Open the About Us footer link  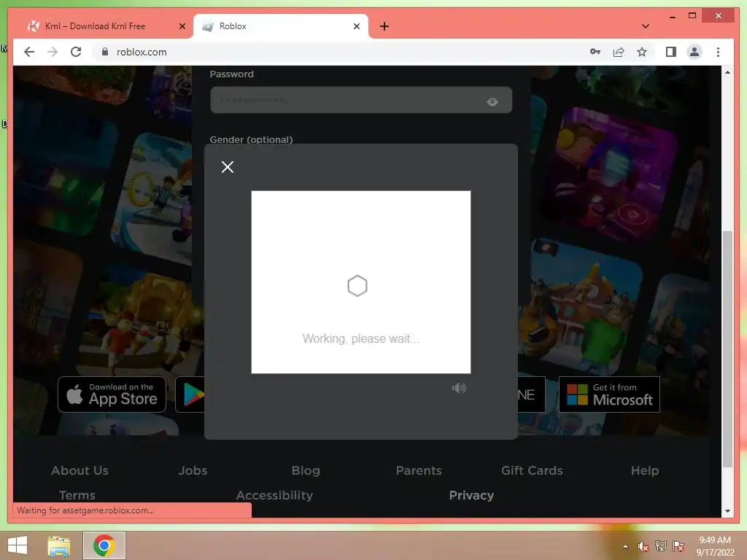(80, 470)
